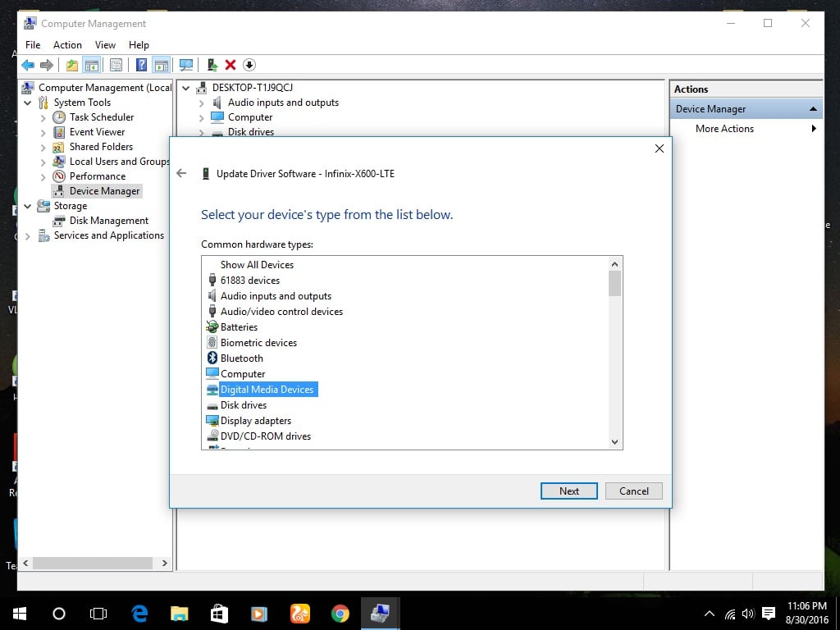Expand Audio inputs and outputs in device tree

[202, 103]
